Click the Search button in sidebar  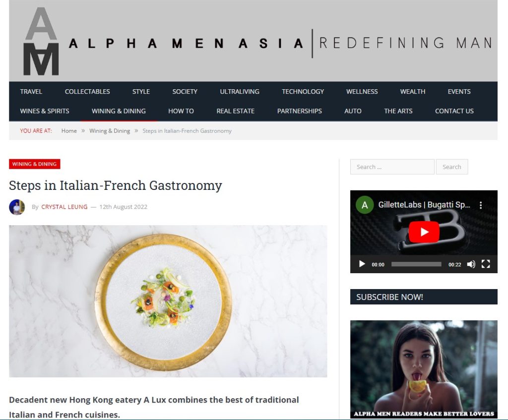pos(452,167)
